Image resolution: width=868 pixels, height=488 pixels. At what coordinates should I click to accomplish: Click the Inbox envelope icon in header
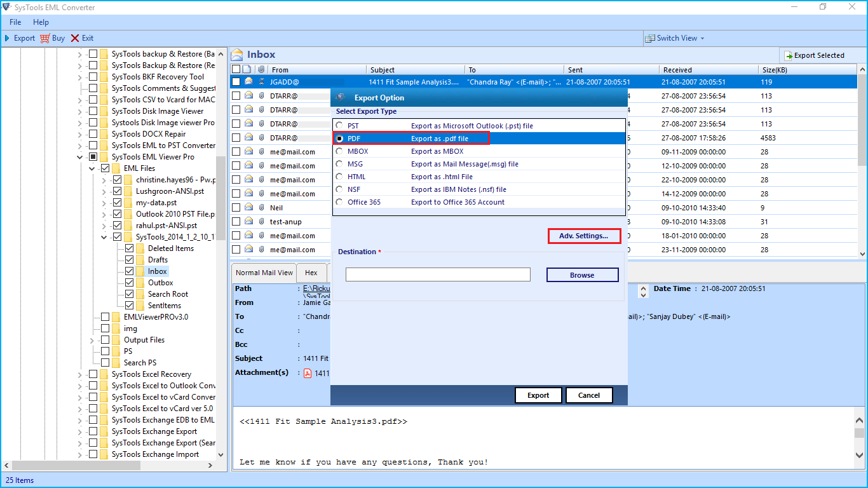click(x=237, y=55)
